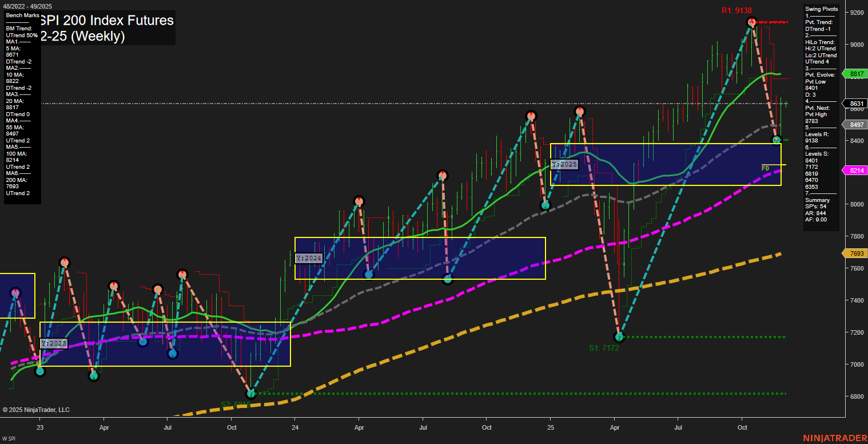Click the AF: 9.00 summary value

pyautogui.click(x=816, y=219)
